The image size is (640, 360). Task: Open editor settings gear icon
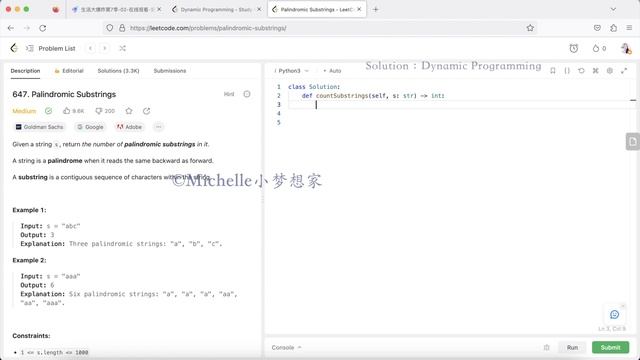(x=610, y=71)
